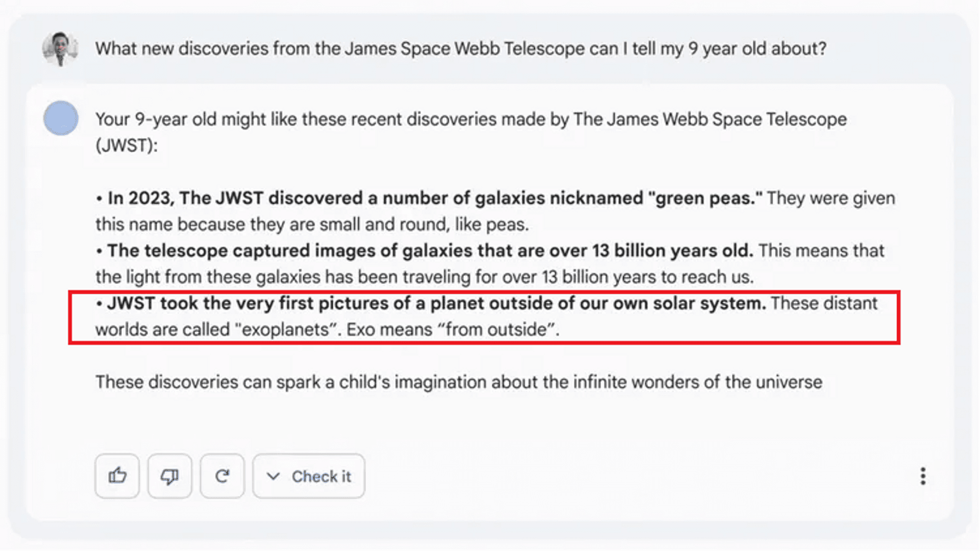Viewport: 980px width, 551px height.
Task: Open options via the vertical dots menu
Action: coord(923,476)
